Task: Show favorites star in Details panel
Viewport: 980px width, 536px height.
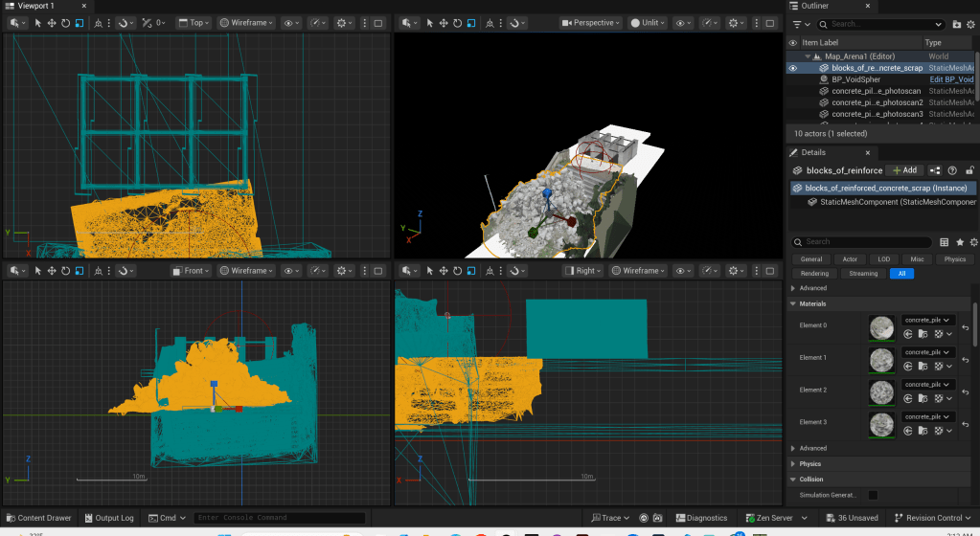Action: pos(959,242)
